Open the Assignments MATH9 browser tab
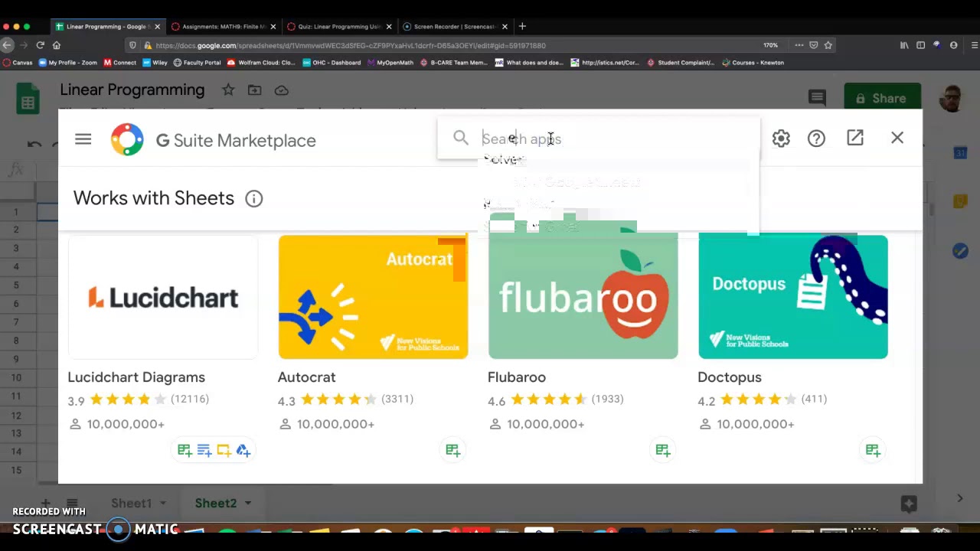 224,26
